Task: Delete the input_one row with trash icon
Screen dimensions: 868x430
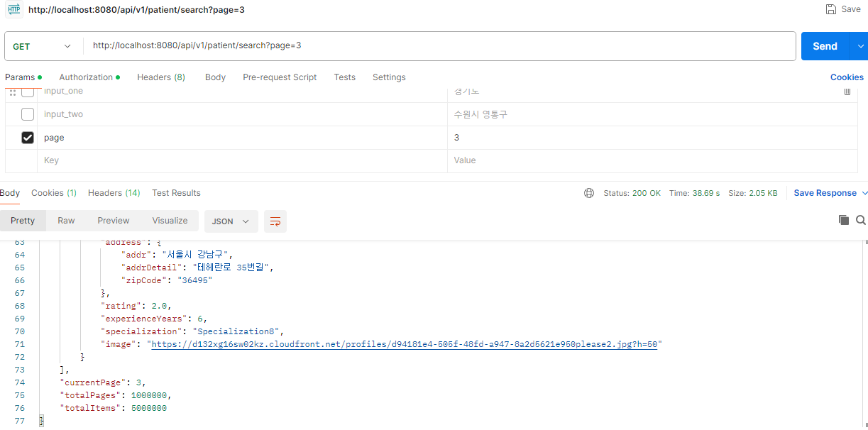Action: (847, 92)
